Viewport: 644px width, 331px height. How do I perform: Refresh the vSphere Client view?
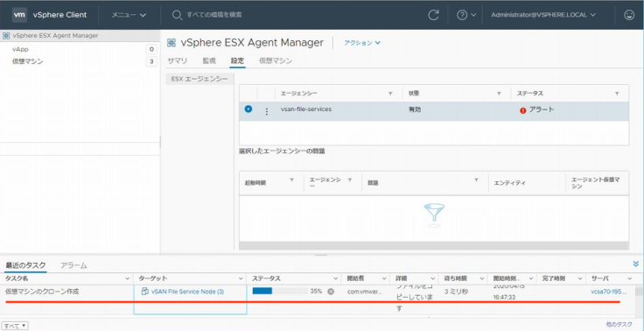(x=433, y=15)
